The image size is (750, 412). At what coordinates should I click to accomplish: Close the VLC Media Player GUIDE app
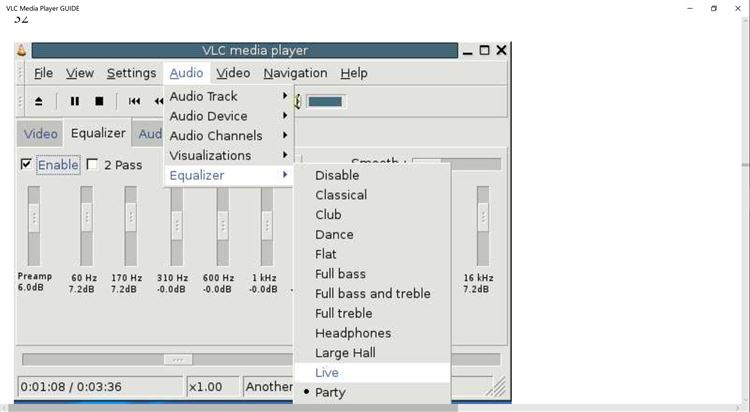(x=738, y=8)
